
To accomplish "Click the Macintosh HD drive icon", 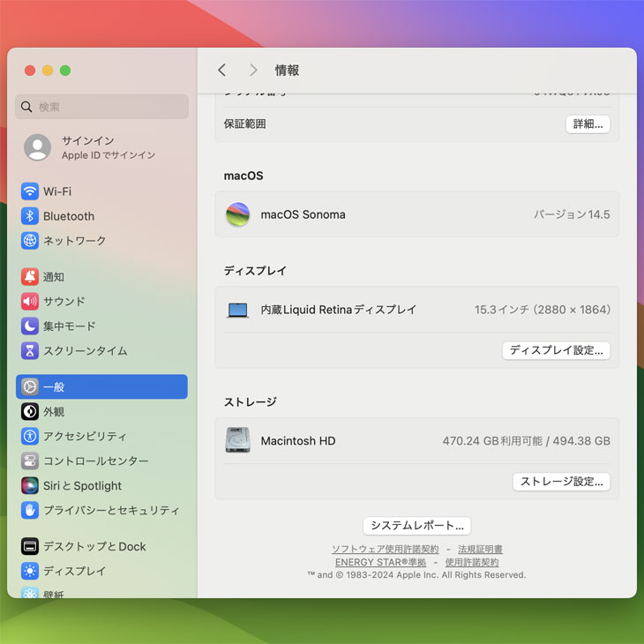I will click(x=238, y=440).
